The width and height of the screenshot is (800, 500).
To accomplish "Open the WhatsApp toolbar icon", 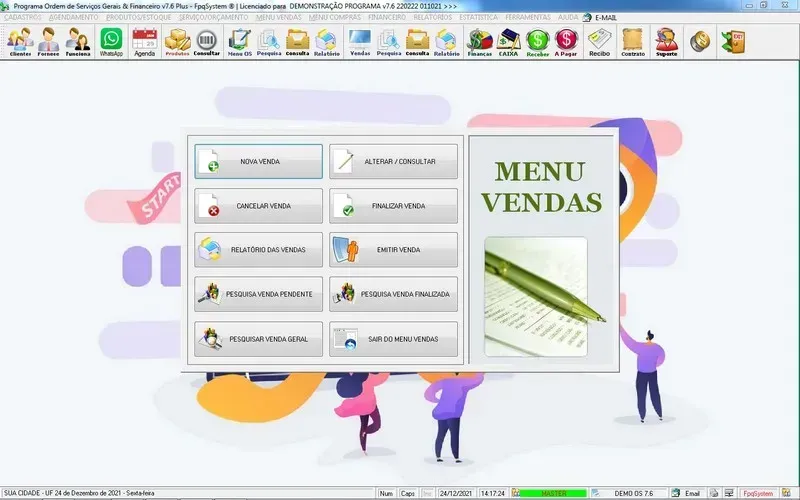I will (x=111, y=41).
